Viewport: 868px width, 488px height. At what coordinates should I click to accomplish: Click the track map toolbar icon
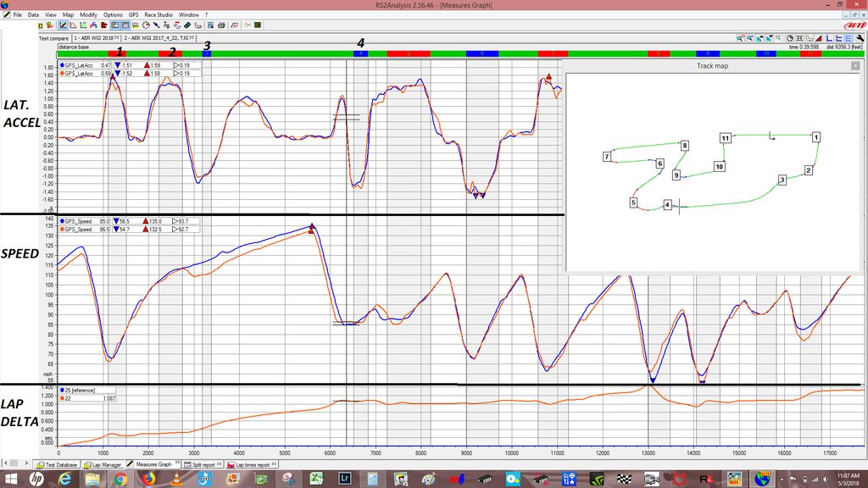point(198,25)
